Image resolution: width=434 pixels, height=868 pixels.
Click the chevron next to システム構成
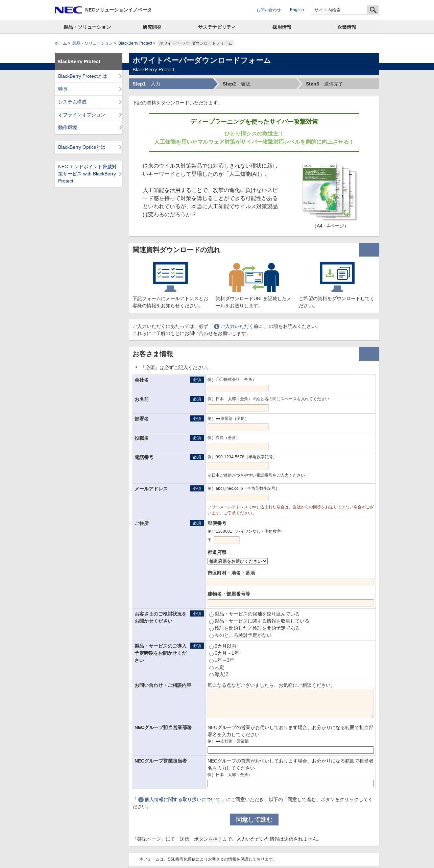[120, 102]
